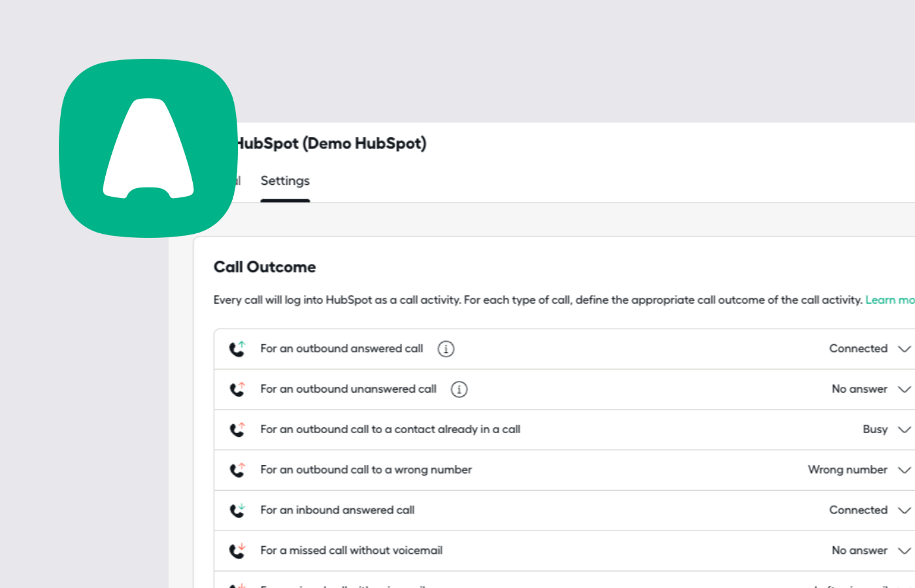Viewport: 915px width, 588px height.
Task: Click phone icon for wrong number call
Action: coord(237,470)
